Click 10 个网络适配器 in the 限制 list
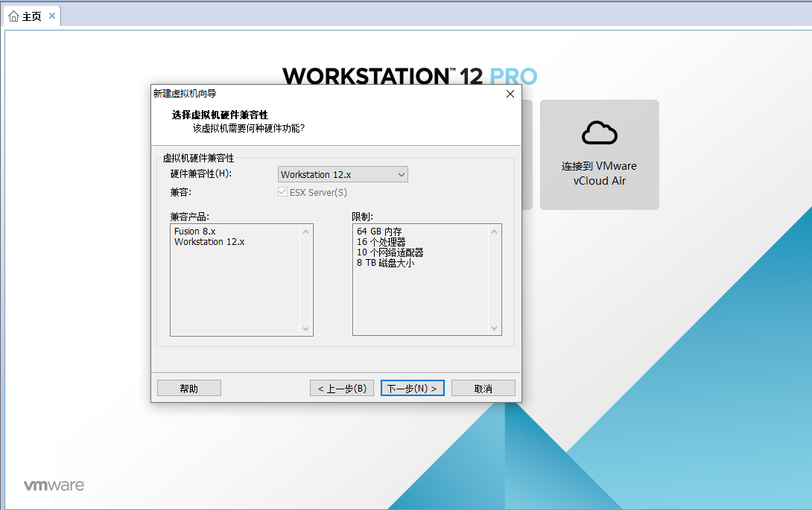The height and width of the screenshot is (510, 812). click(390, 252)
